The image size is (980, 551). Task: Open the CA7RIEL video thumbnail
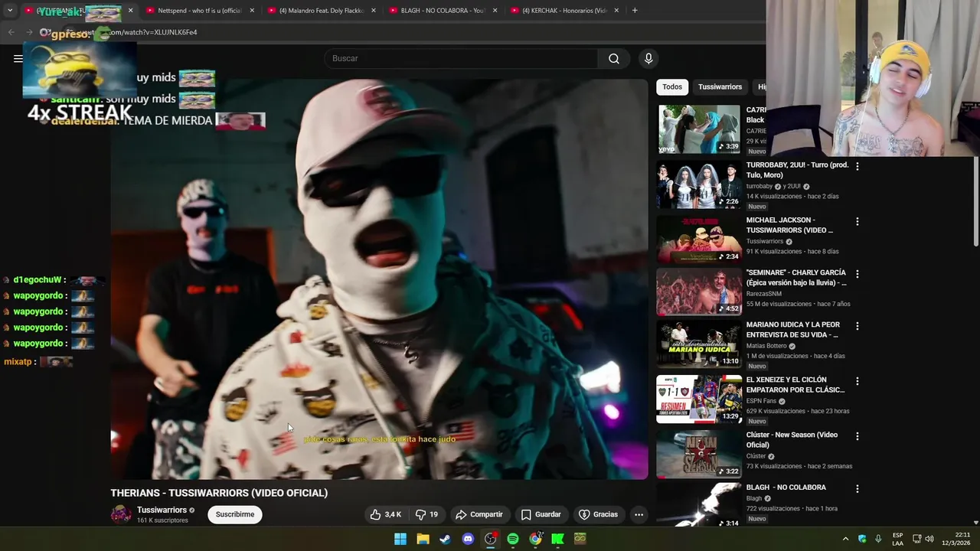[x=699, y=129]
